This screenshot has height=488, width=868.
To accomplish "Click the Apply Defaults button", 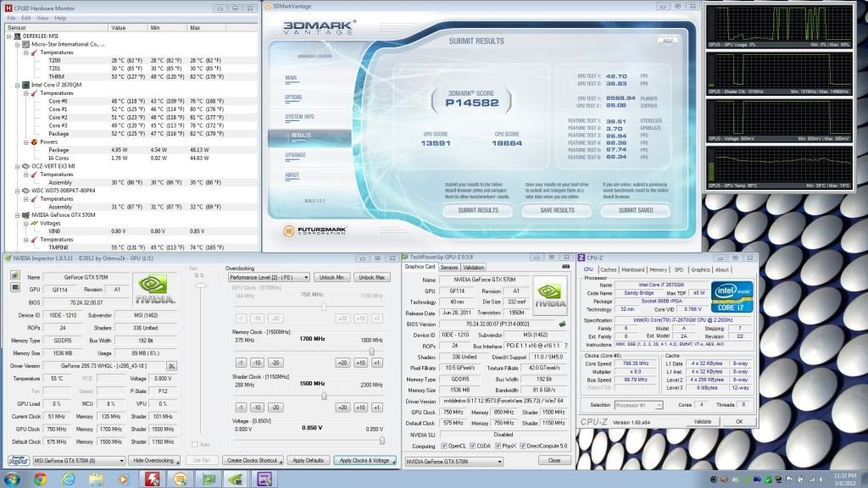I will pos(308,460).
